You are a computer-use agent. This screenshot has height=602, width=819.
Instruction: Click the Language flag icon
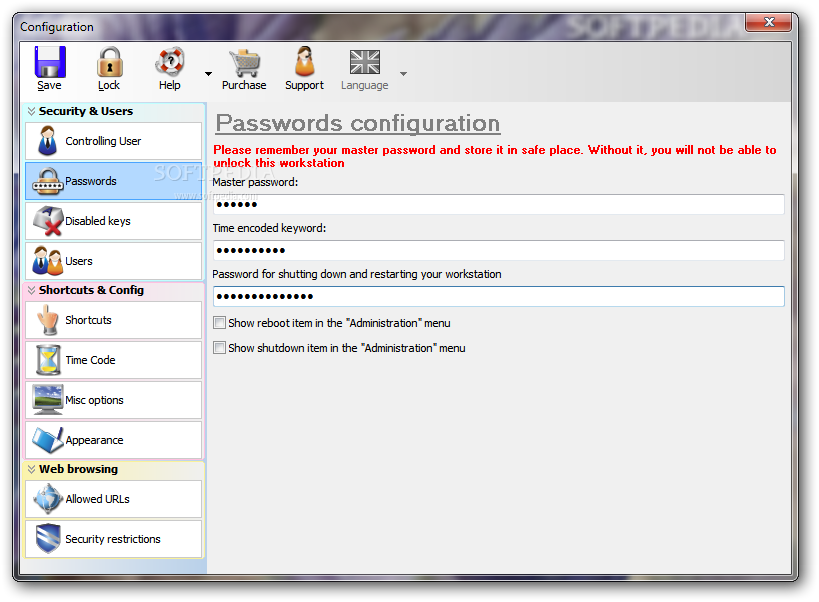click(x=365, y=62)
